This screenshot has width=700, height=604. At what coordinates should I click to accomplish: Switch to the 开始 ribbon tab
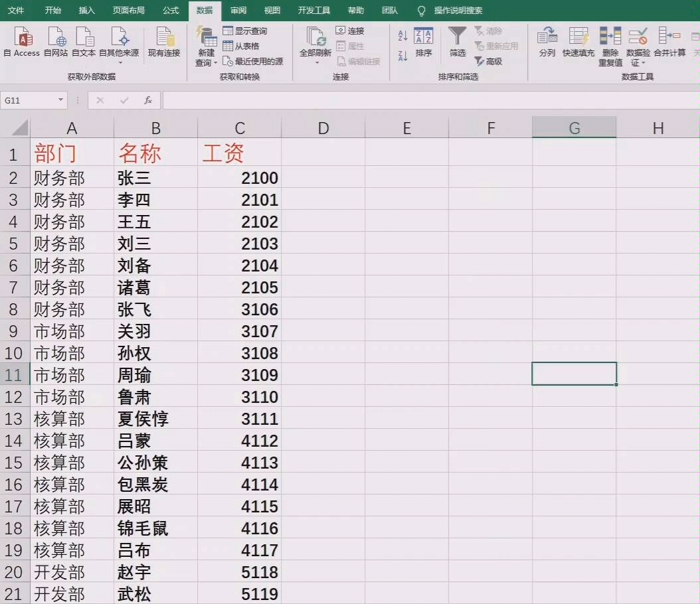(x=52, y=10)
